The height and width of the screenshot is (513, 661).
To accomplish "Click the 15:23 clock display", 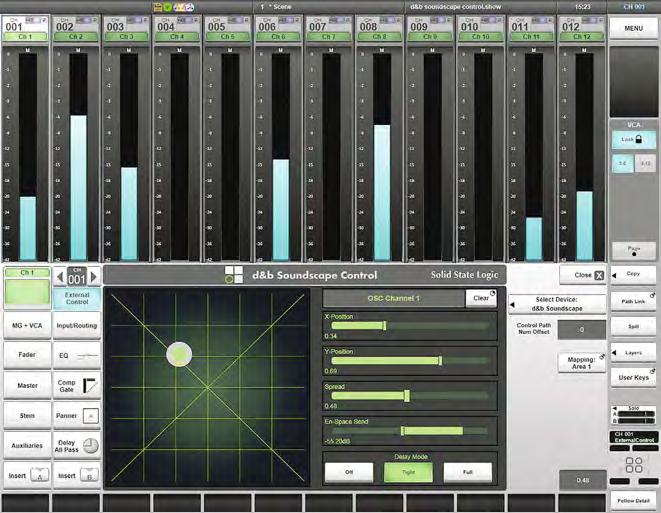I will pyautogui.click(x=582, y=7).
